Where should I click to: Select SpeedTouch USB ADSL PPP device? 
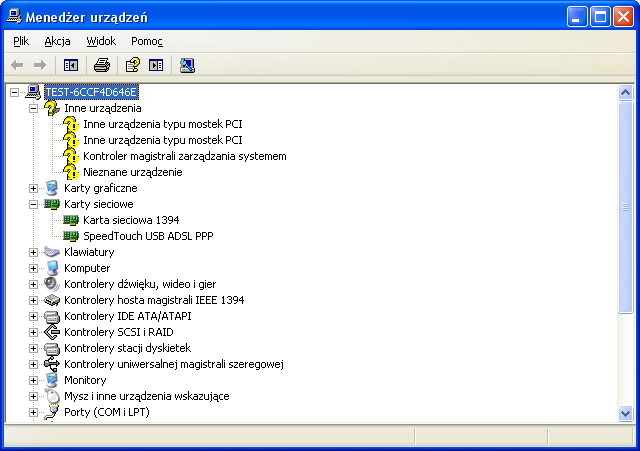click(148, 236)
